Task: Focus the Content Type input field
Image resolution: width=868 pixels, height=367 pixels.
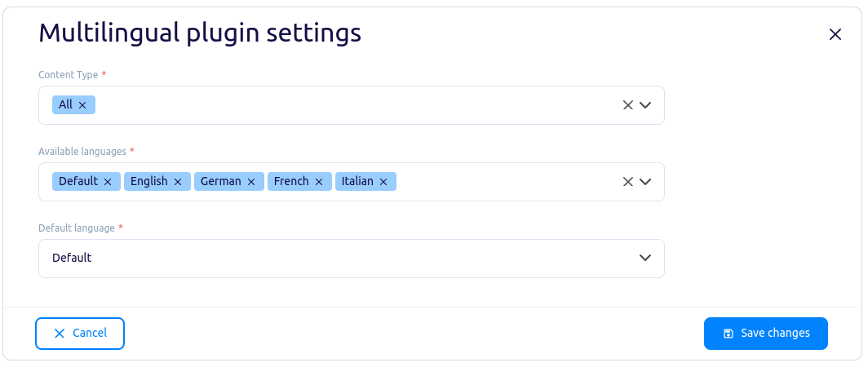Action: point(351,105)
